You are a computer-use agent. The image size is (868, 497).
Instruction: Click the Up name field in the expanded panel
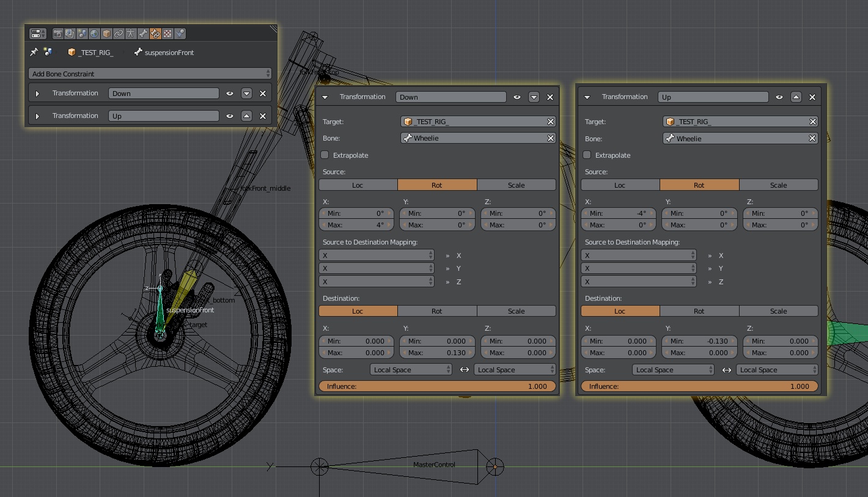point(713,97)
